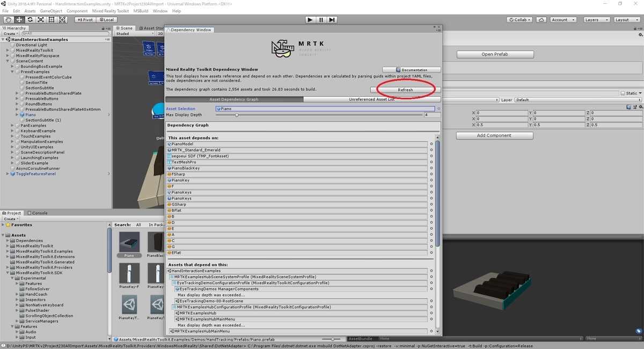Expand the PanExamples hierarchy node
Viewport: 644px width, 349px height.
13,126
